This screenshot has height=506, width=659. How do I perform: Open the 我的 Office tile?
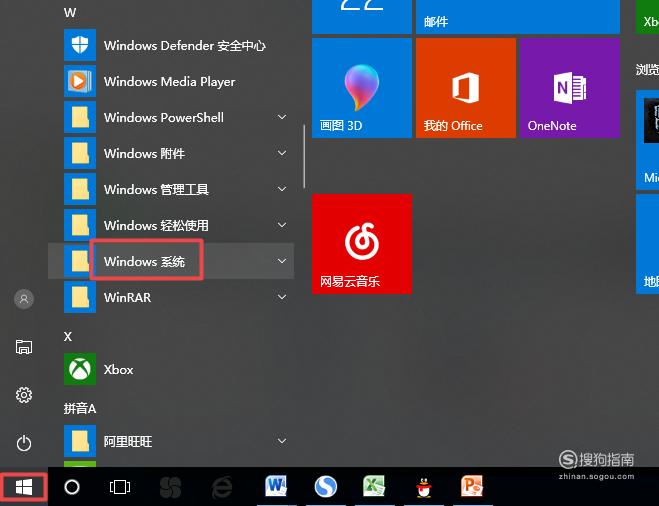[x=466, y=88]
